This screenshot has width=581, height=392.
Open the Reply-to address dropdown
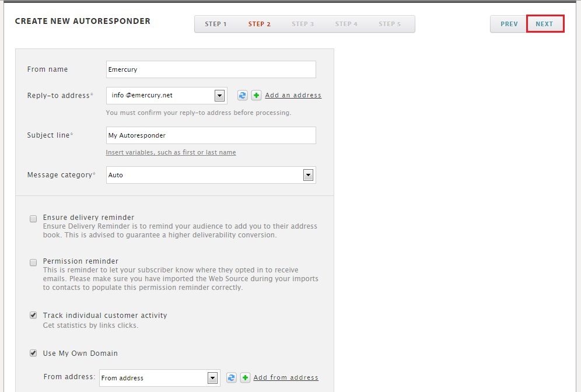[219, 96]
